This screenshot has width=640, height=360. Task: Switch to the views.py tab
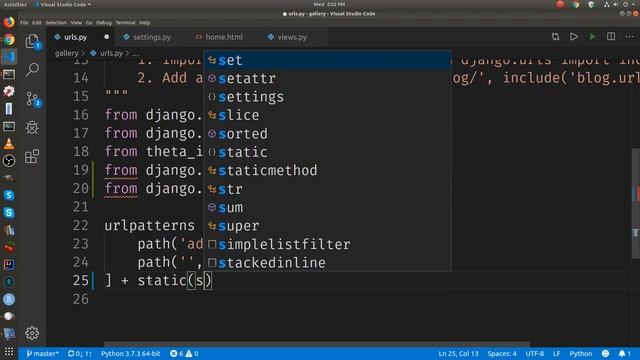tap(292, 37)
